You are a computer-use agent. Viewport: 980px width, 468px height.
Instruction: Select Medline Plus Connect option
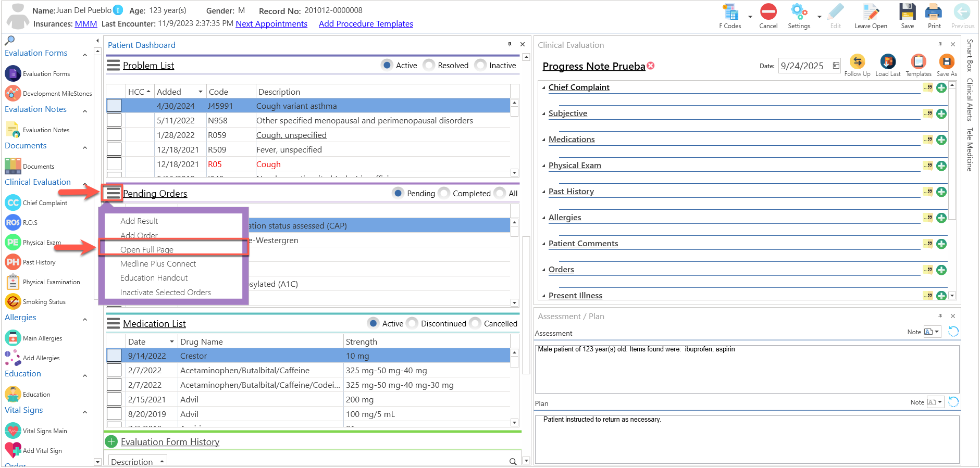click(x=158, y=264)
